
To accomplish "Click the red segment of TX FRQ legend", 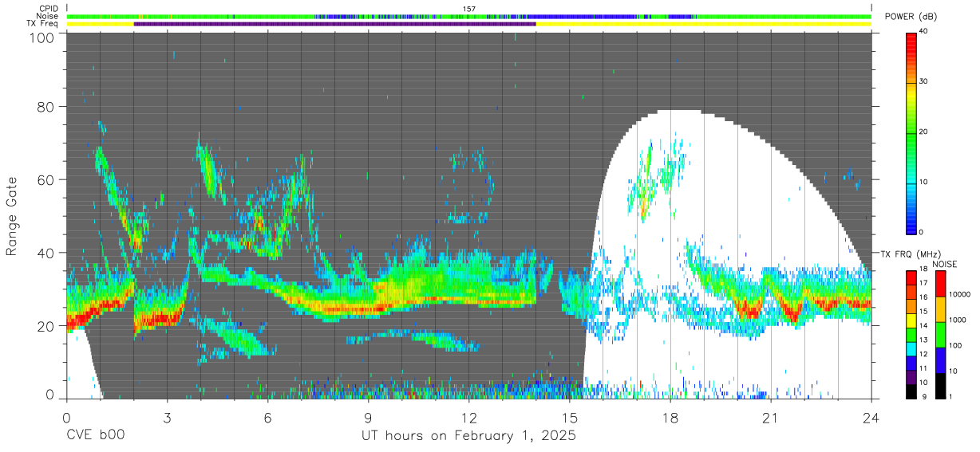I will tap(912, 277).
